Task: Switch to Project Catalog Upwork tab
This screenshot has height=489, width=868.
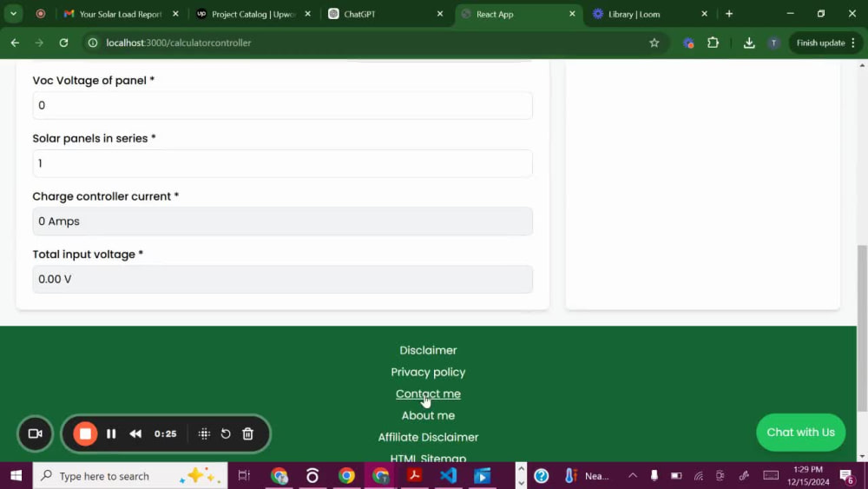Action: coord(253,14)
